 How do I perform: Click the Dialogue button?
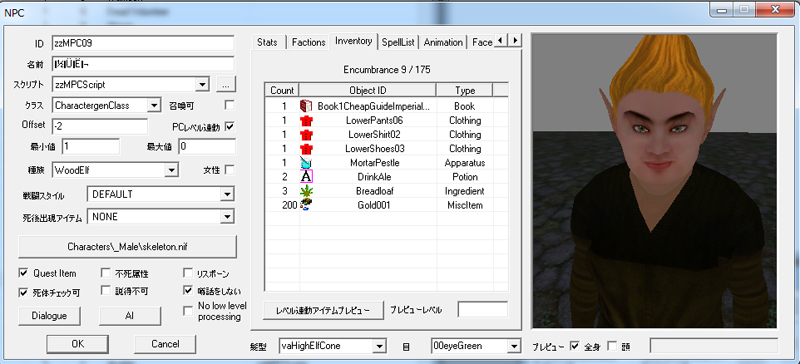(x=49, y=316)
